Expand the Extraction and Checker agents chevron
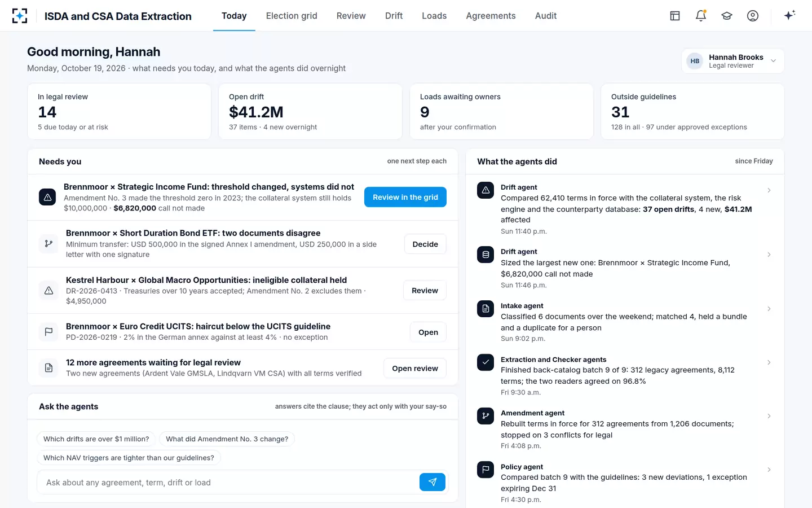 [769, 362]
